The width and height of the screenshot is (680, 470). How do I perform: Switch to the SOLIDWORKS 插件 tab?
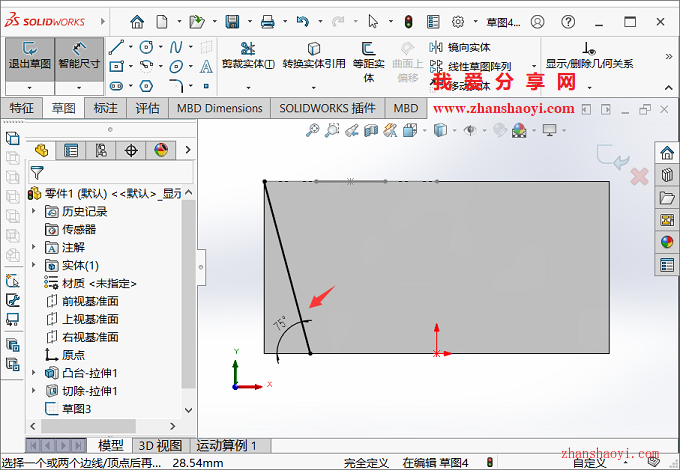click(x=327, y=108)
